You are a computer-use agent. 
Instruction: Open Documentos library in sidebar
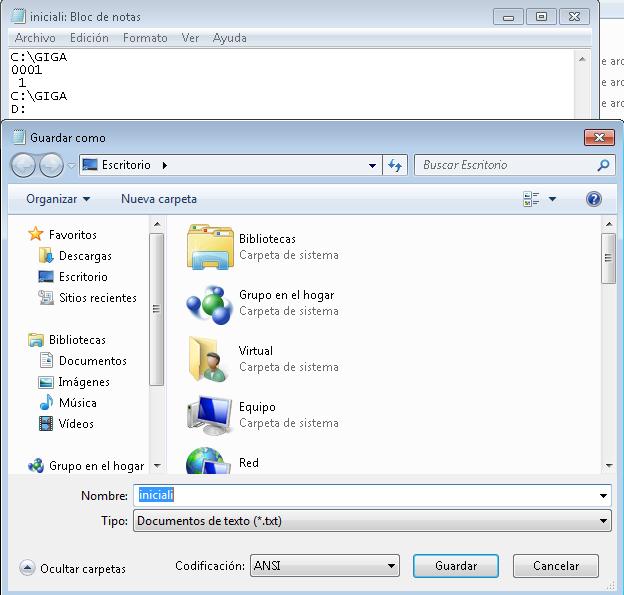pyautogui.click(x=93, y=361)
